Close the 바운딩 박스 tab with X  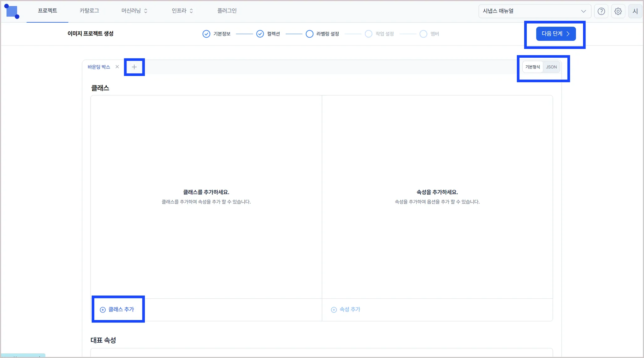pyautogui.click(x=117, y=67)
